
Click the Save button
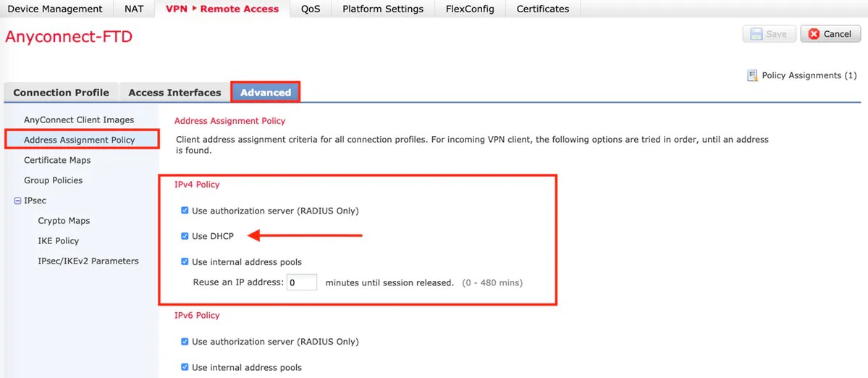pyautogui.click(x=769, y=34)
